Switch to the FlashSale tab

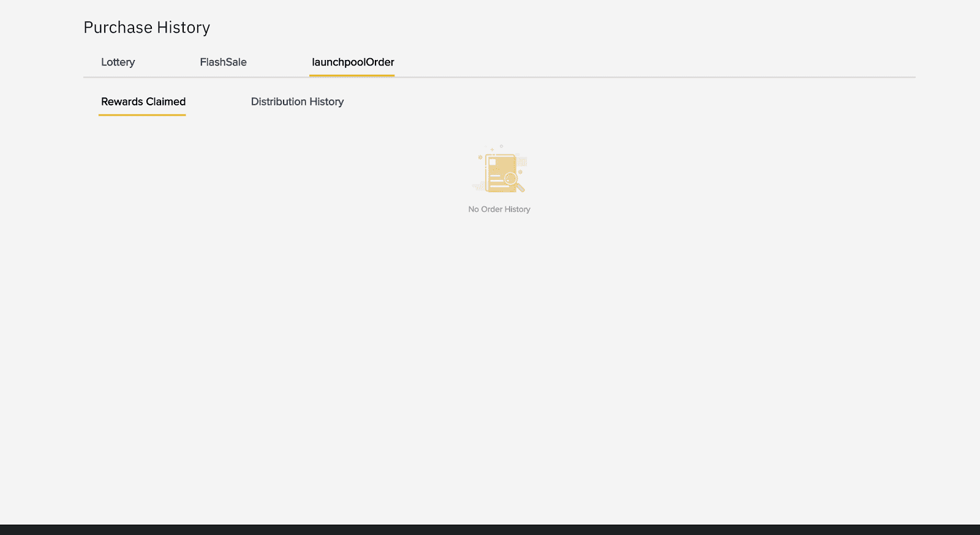tap(223, 62)
